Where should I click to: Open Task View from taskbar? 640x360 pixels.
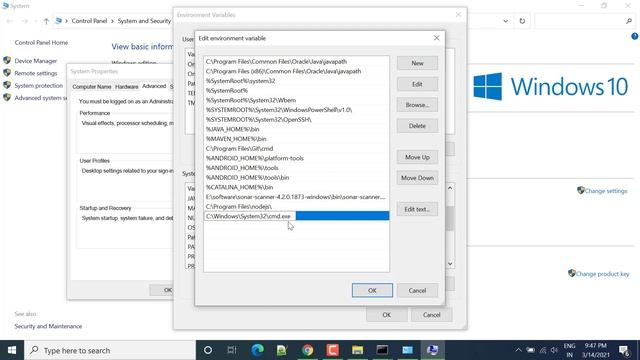coord(232,350)
